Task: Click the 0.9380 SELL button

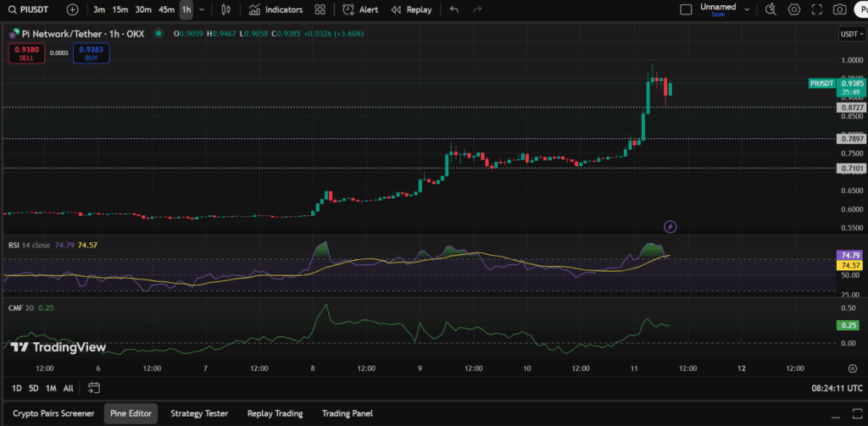Action: pyautogui.click(x=26, y=53)
